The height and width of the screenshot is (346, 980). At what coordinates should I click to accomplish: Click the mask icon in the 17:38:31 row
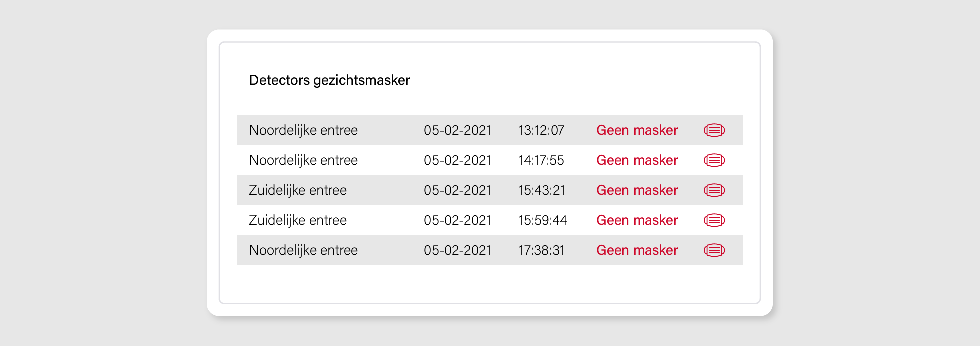click(714, 250)
